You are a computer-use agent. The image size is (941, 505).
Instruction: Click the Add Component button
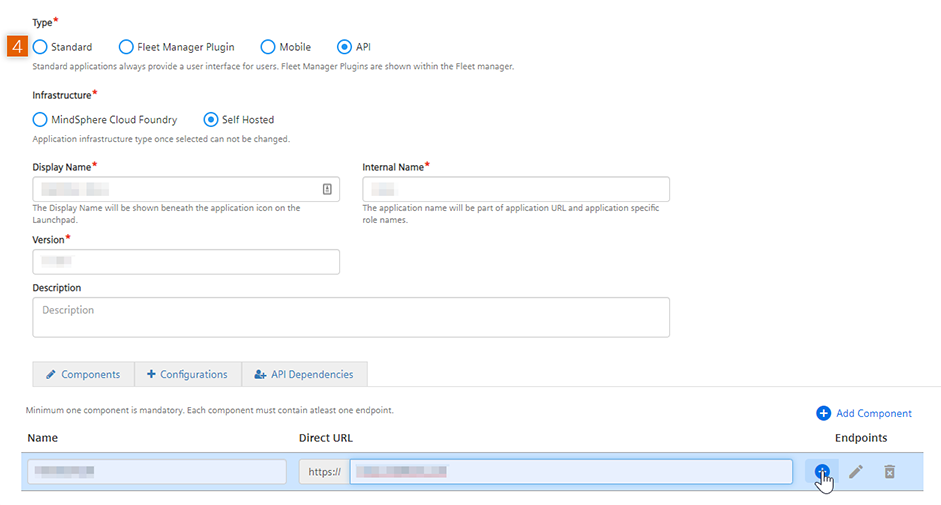864,413
